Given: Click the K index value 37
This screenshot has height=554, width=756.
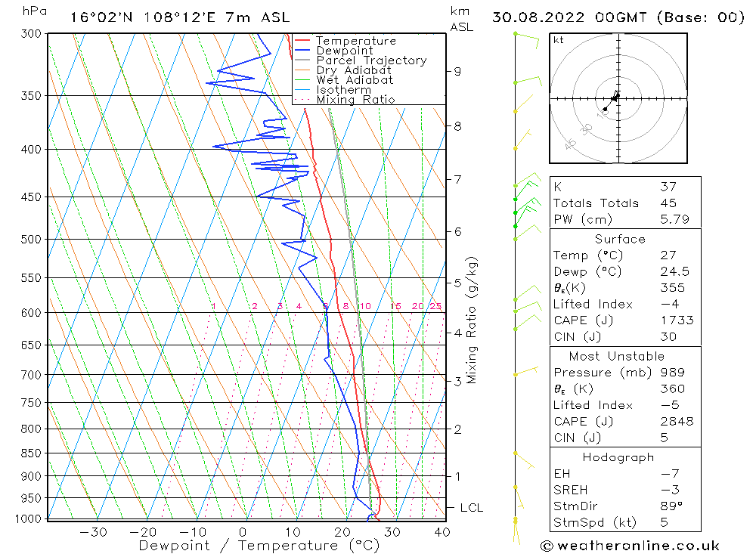Looking at the screenshot, I should pyautogui.click(x=668, y=187).
